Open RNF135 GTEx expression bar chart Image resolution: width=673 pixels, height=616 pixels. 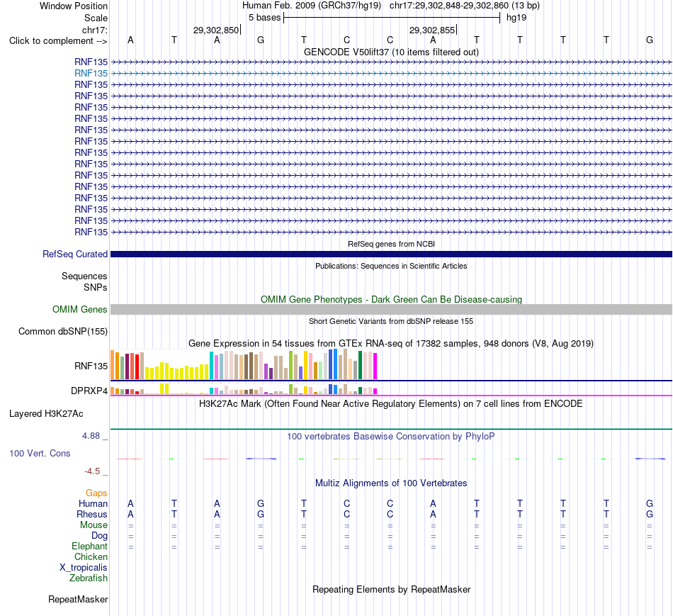(244, 364)
